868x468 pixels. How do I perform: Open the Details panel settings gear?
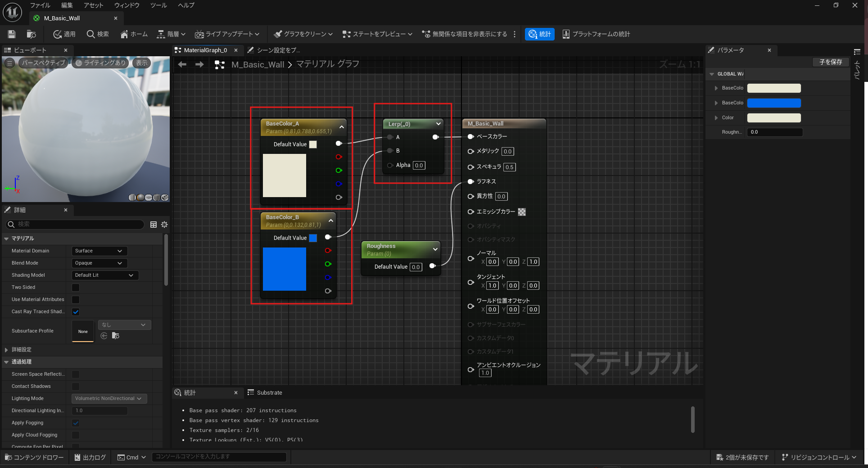[164, 225]
